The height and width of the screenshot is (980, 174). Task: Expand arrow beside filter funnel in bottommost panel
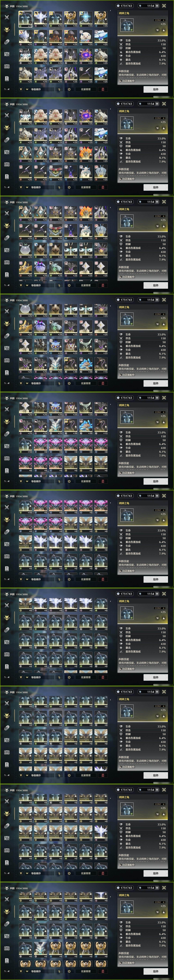click(x=27, y=971)
